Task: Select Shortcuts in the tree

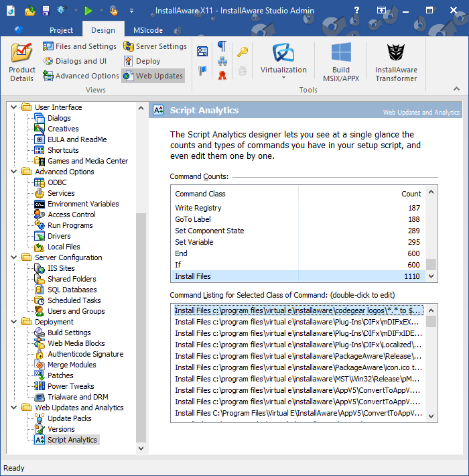Action: [x=63, y=150]
